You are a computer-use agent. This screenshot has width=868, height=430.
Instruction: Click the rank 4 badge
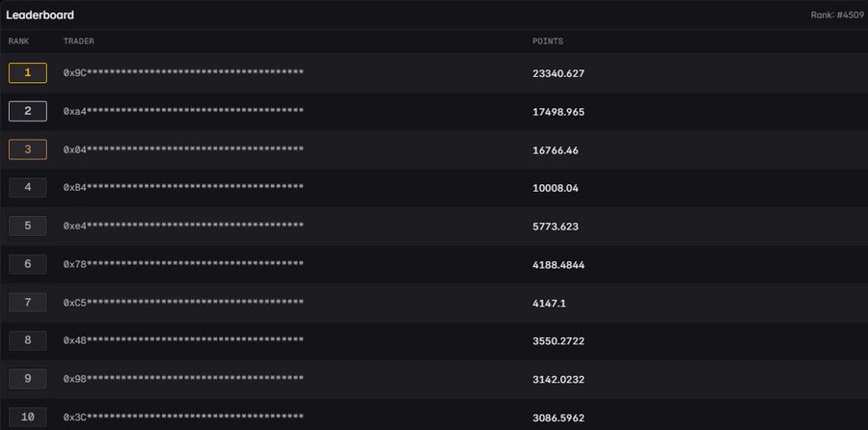tap(28, 188)
